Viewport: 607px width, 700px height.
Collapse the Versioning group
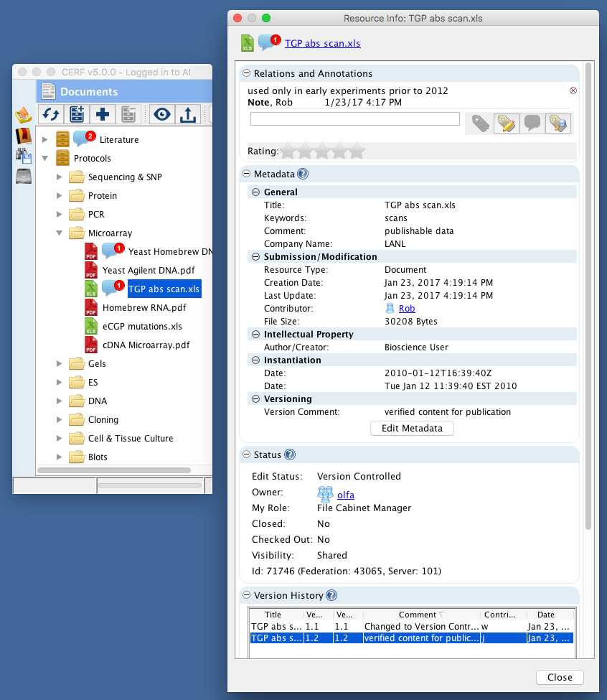255,398
